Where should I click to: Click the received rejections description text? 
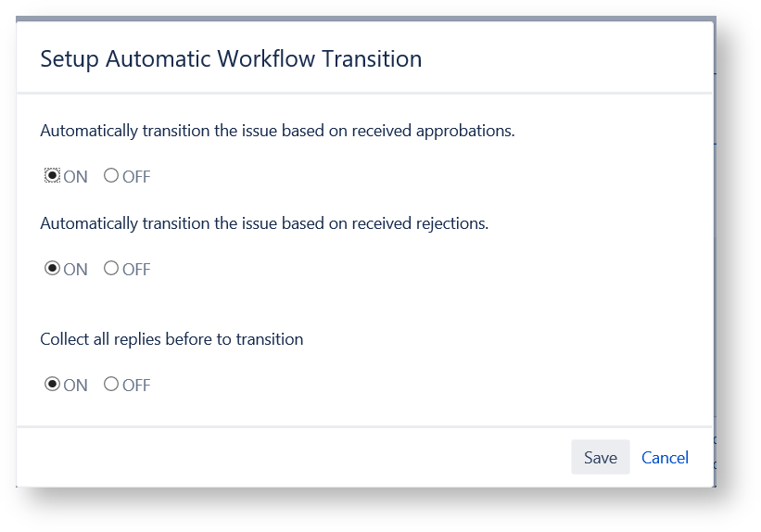tap(264, 223)
